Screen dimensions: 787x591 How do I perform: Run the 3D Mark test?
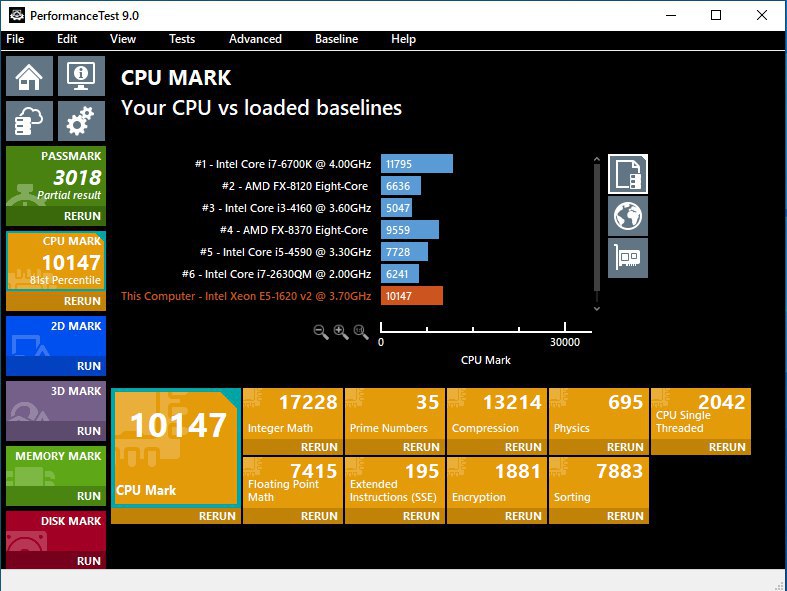pos(56,431)
